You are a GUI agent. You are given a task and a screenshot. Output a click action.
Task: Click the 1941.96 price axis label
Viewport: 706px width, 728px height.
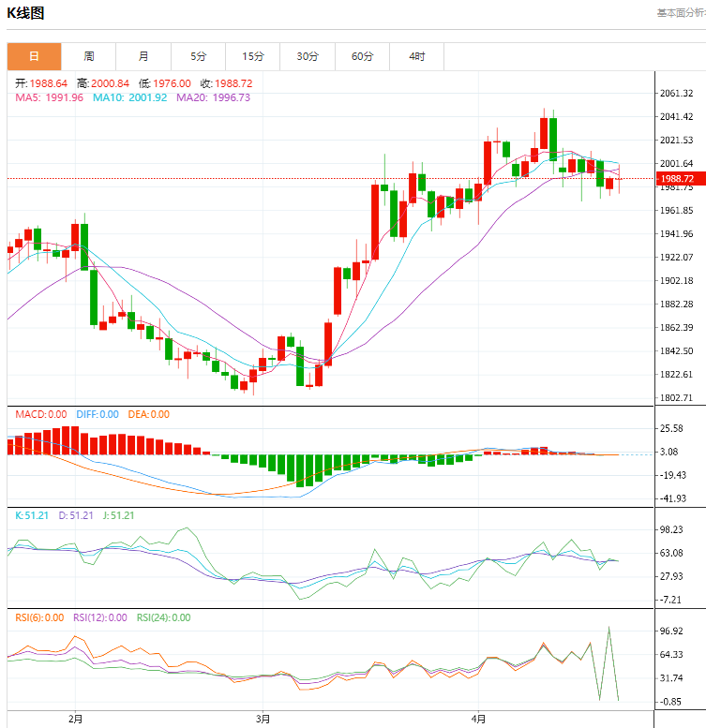[x=676, y=233]
